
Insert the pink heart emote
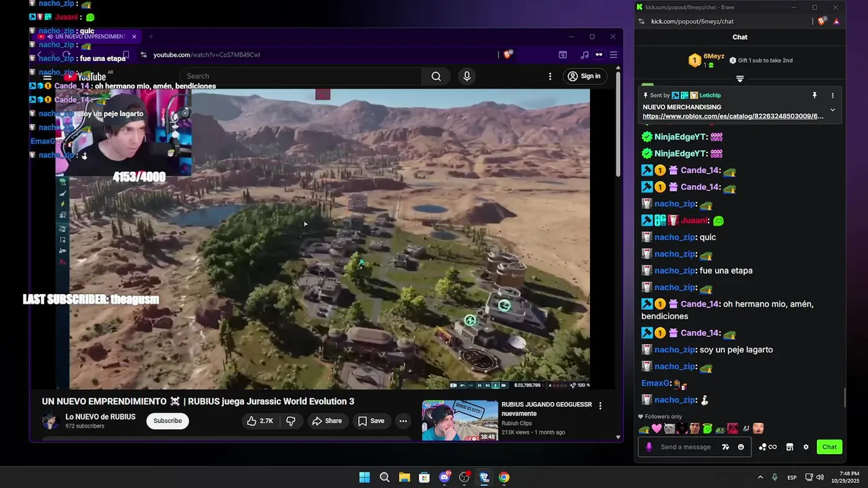coord(656,428)
